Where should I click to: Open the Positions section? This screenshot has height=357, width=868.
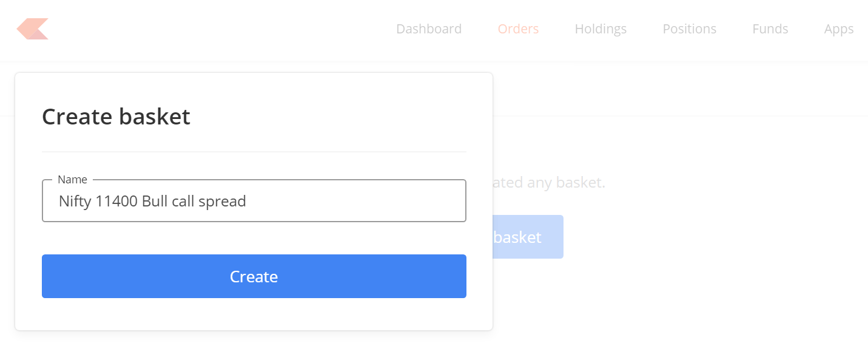pyautogui.click(x=689, y=29)
